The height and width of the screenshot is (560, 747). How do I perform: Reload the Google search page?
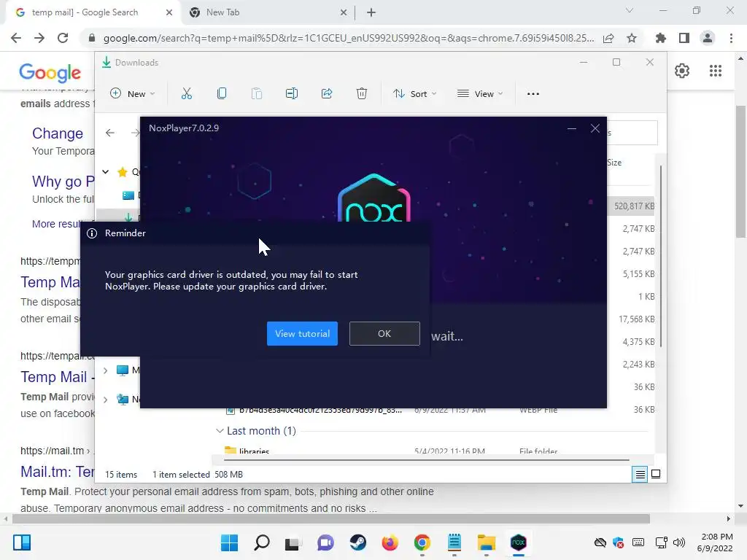click(63, 38)
